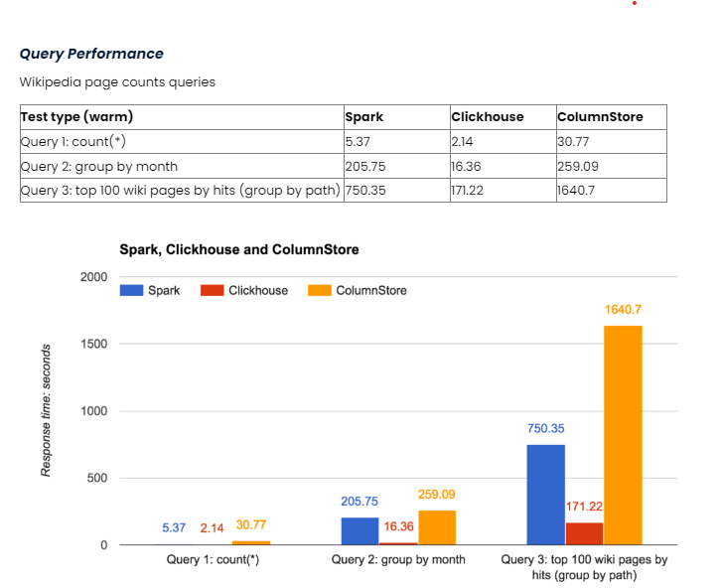Click the orange 30.77 data label in chart
Image resolution: width=721 pixels, height=588 pixels.
[251, 525]
